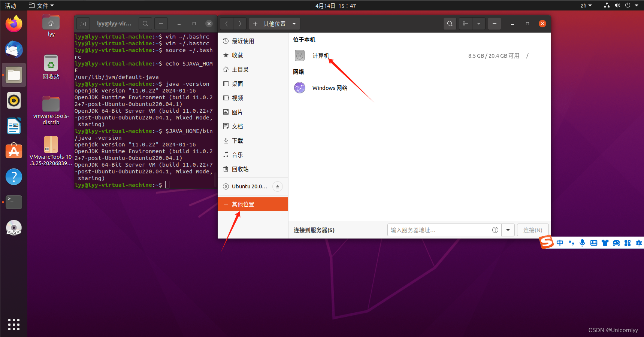
Task: Launch Thunderbird mail from the dock
Action: (x=14, y=49)
